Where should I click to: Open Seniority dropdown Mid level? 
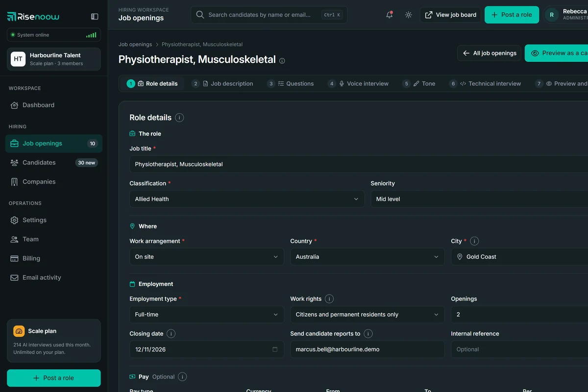[479, 199]
